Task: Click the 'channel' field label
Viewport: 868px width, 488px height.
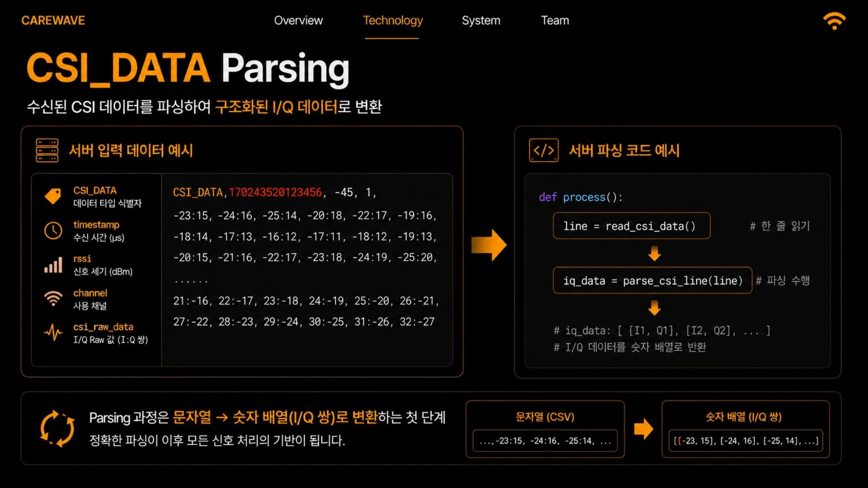Action: click(90, 293)
